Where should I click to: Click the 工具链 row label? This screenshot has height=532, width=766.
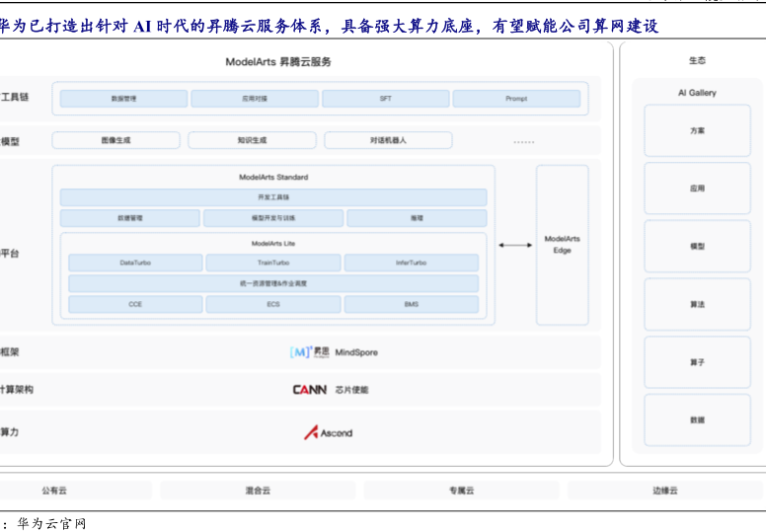click(14, 97)
